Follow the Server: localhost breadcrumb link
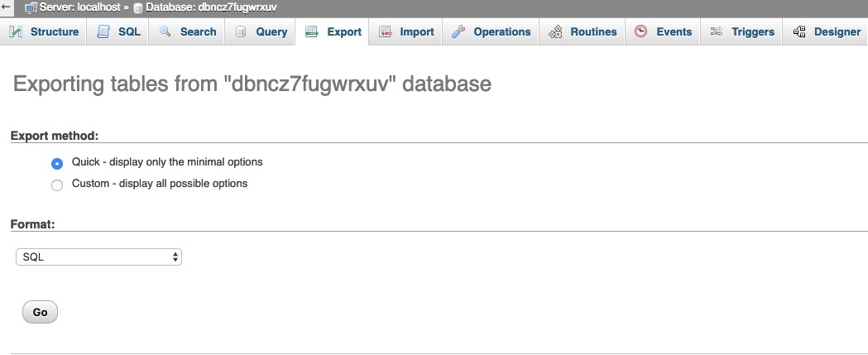This screenshot has height=355, width=868. pyautogui.click(x=79, y=7)
